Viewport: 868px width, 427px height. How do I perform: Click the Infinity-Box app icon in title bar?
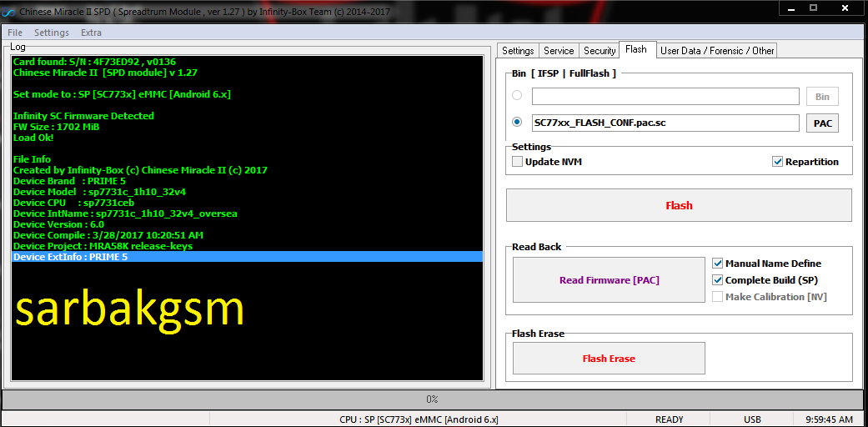[x=9, y=11]
